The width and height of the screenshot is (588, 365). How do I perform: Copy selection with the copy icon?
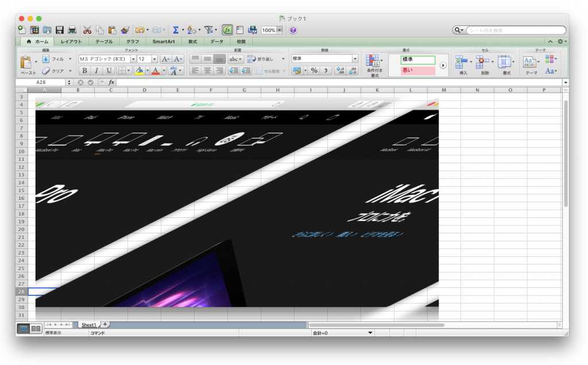[x=100, y=30]
